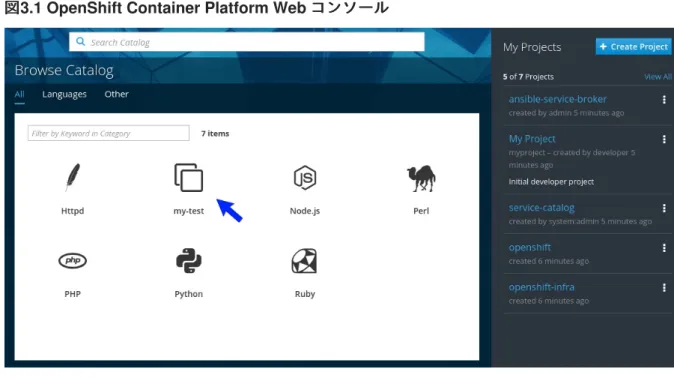Open the ansible-service-broker project
The image size is (674, 378).
[x=558, y=99]
